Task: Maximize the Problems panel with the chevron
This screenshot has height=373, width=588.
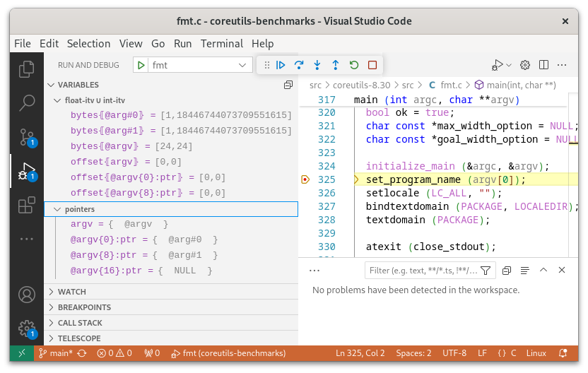Action: (543, 270)
